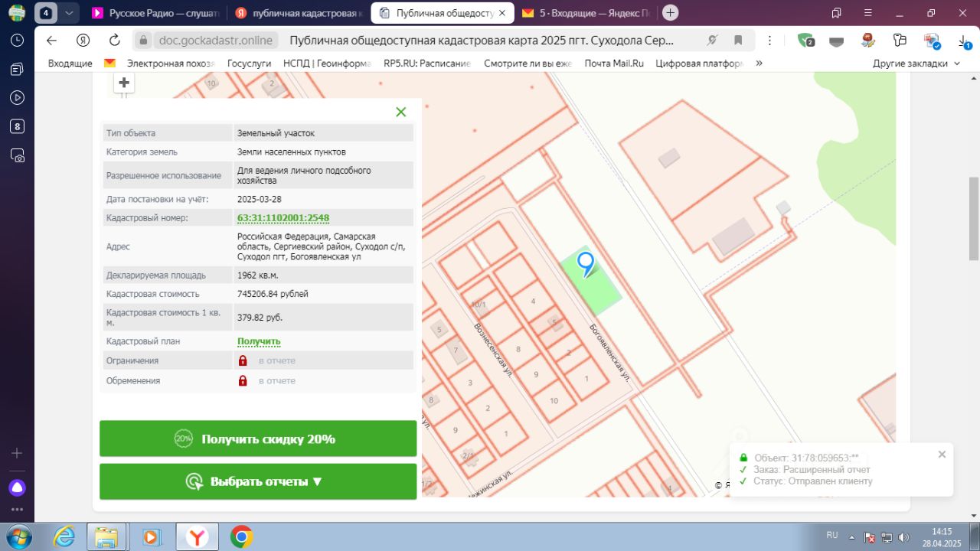
Task: Show hidden bookmarks with double chevron
Action: point(759,64)
